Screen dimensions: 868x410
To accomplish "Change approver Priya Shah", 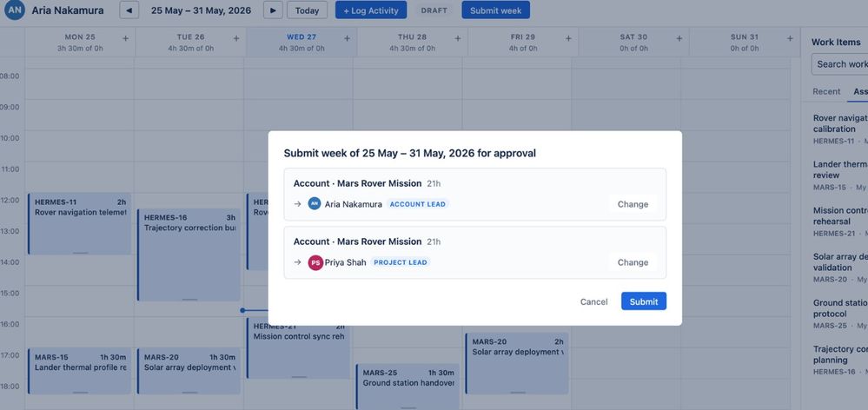I will (633, 262).
